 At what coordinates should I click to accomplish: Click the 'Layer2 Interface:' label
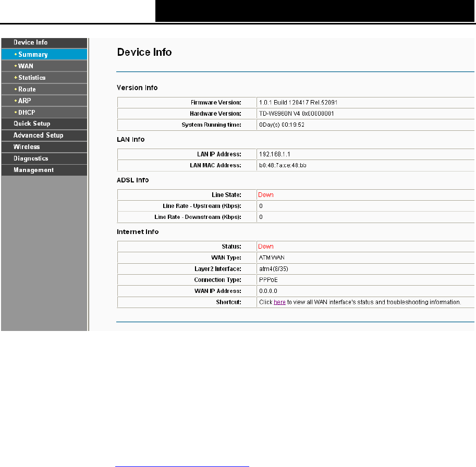pos(217,269)
